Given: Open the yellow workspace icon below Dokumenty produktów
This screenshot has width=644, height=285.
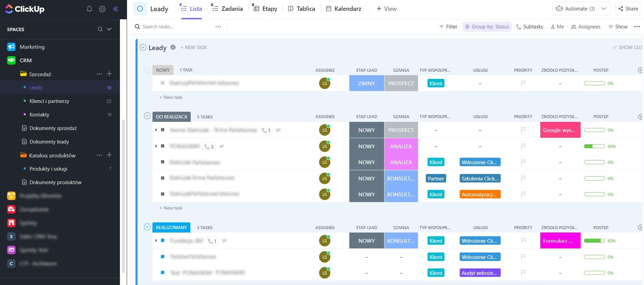Looking at the screenshot, I should pyautogui.click(x=11, y=196).
